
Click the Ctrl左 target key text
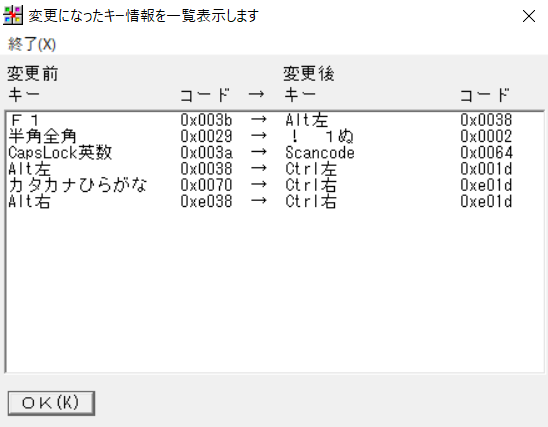pyautogui.click(x=311, y=169)
